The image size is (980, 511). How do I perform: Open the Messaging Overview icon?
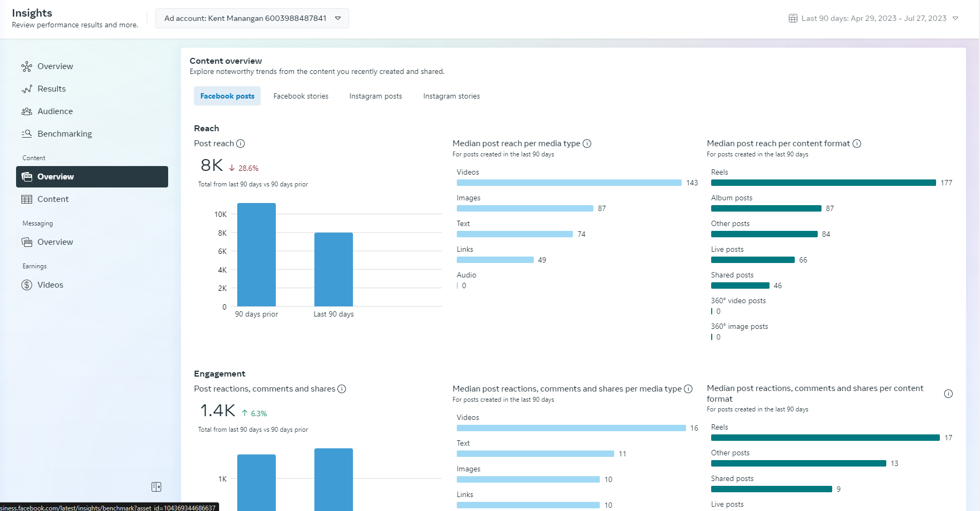point(27,242)
